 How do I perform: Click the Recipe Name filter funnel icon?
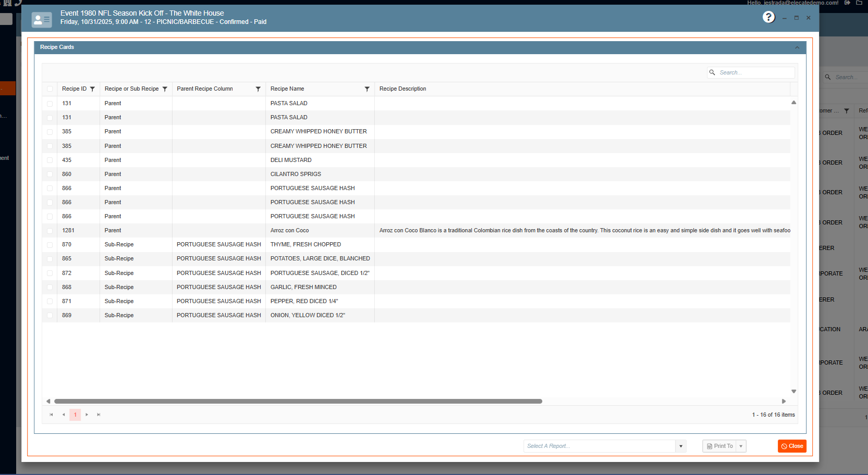click(x=367, y=89)
